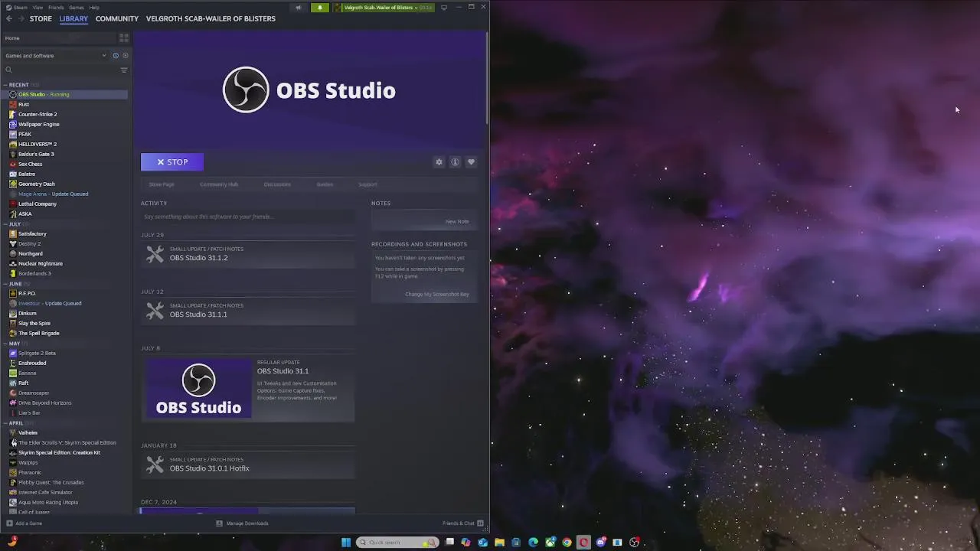Select Wallpaper Engine icon in library
Image resolution: width=980 pixels, height=551 pixels.
(x=12, y=124)
